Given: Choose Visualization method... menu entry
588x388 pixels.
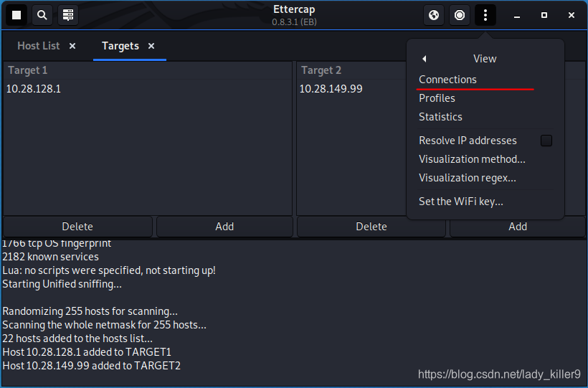Looking at the screenshot, I should pos(472,159).
